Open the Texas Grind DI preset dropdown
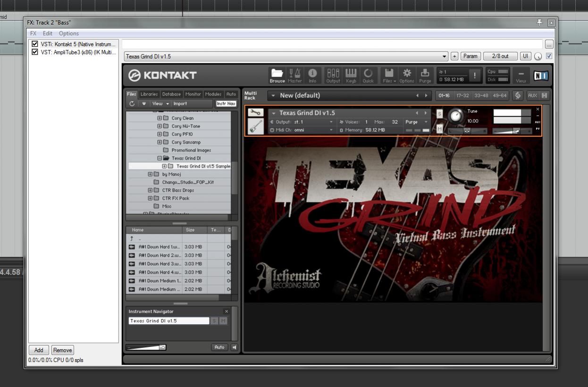 [286, 56]
